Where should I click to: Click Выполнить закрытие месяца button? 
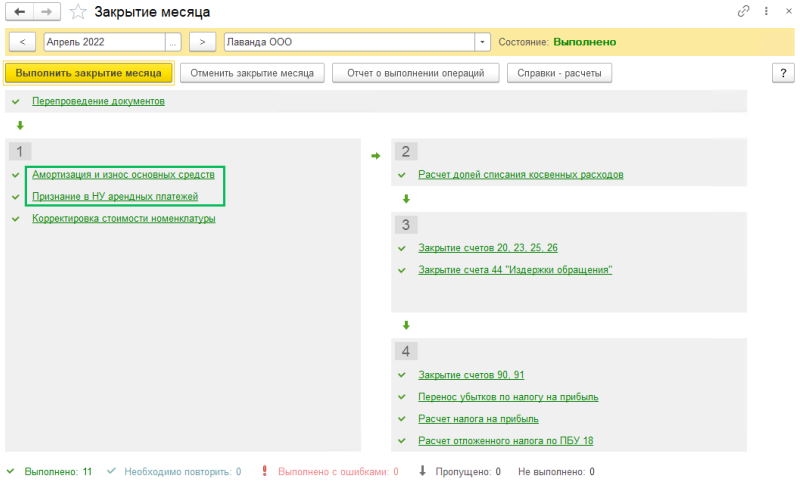[89, 73]
